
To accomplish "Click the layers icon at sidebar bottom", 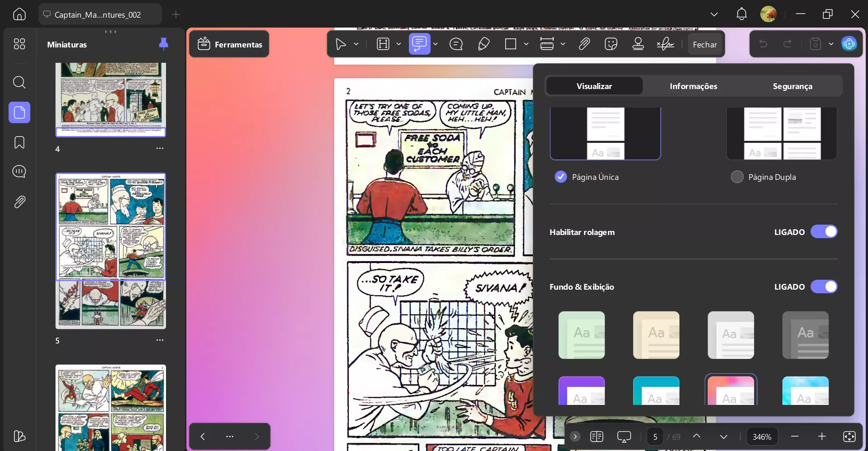I will [x=19, y=436].
